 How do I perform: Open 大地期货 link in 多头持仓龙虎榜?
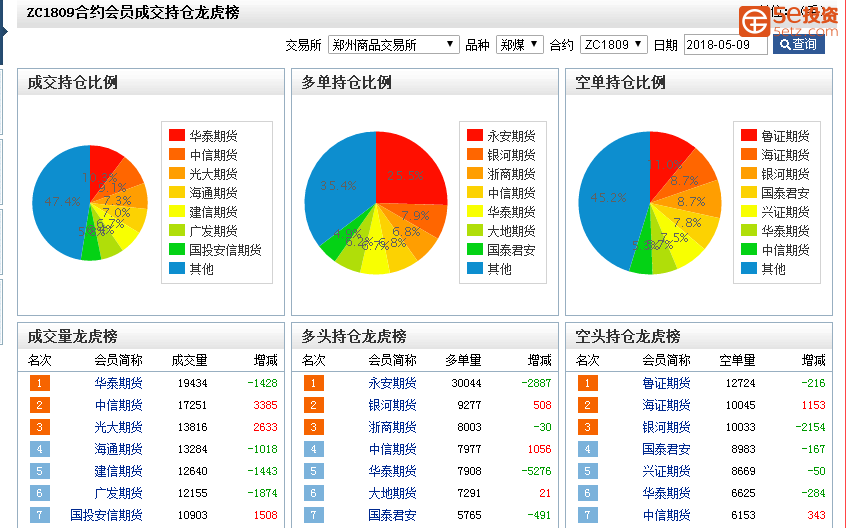(392, 493)
